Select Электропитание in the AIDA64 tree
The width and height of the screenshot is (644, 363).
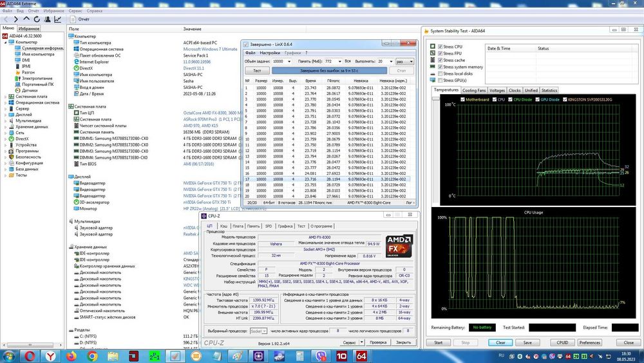pyautogui.click(x=37, y=78)
